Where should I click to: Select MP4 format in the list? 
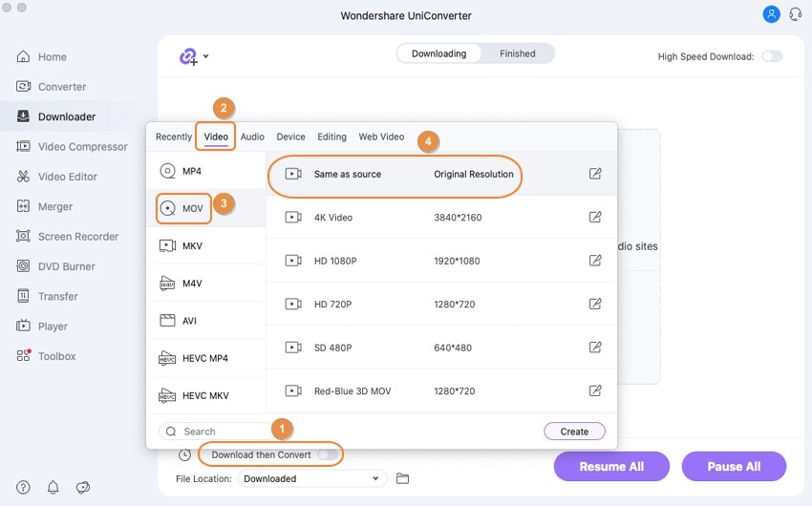(206, 171)
